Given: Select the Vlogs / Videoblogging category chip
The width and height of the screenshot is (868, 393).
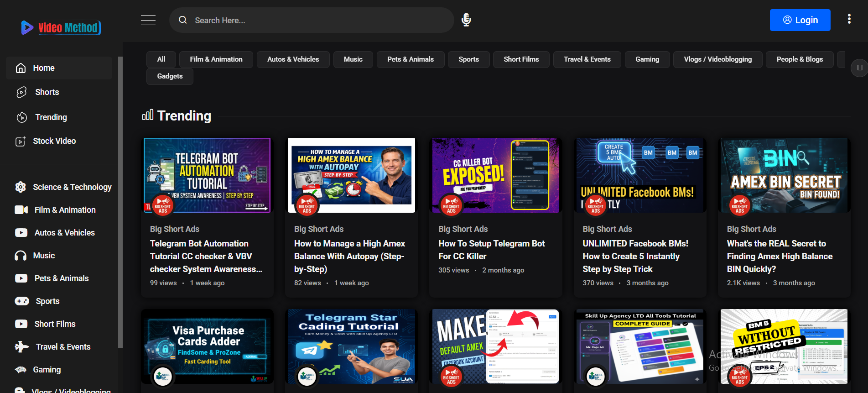Looking at the screenshot, I should (x=718, y=59).
